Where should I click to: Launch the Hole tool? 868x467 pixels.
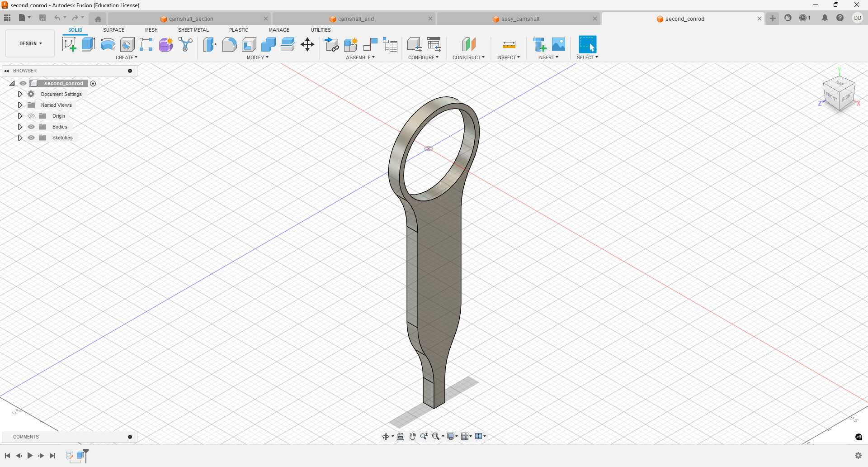[127, 44]
